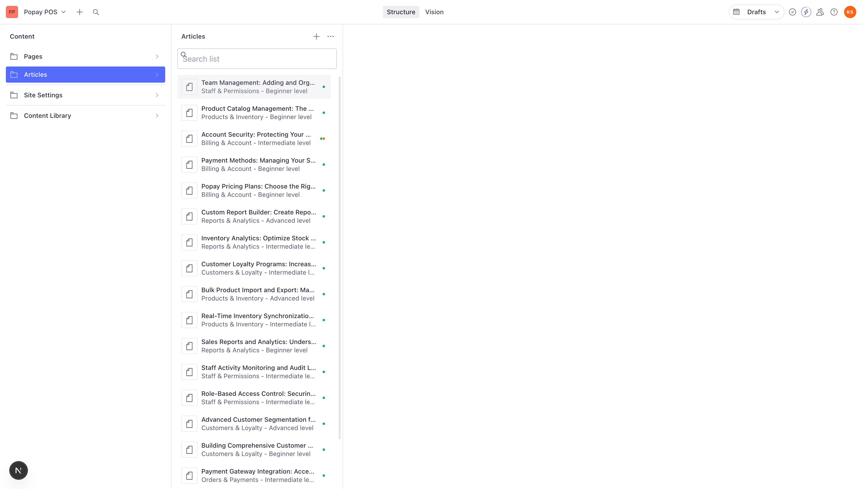This screenshot has width=868, height=489.
Task: Open Sales Reports and Analytics article
Action: coord(254,346)
